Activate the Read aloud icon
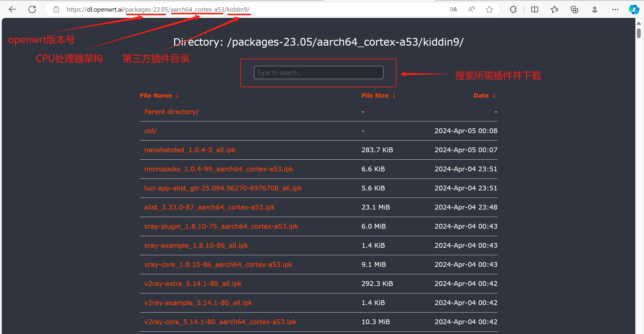Screen dimensions: 644x334 tap(471, 10)
